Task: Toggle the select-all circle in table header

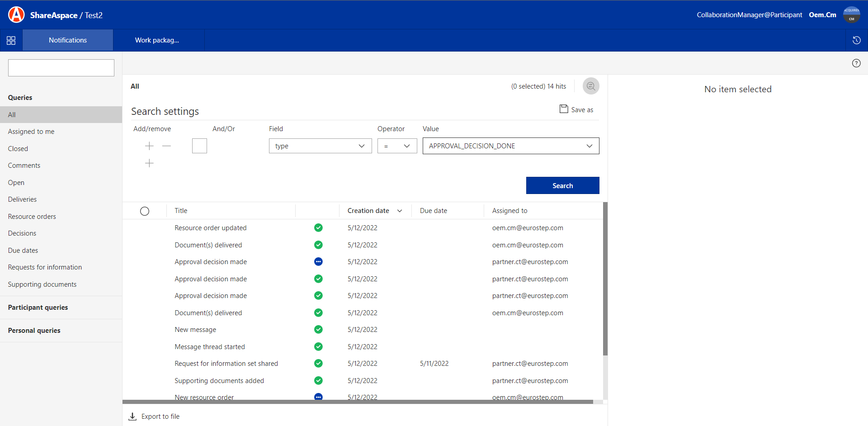Action: coord(145,211)
